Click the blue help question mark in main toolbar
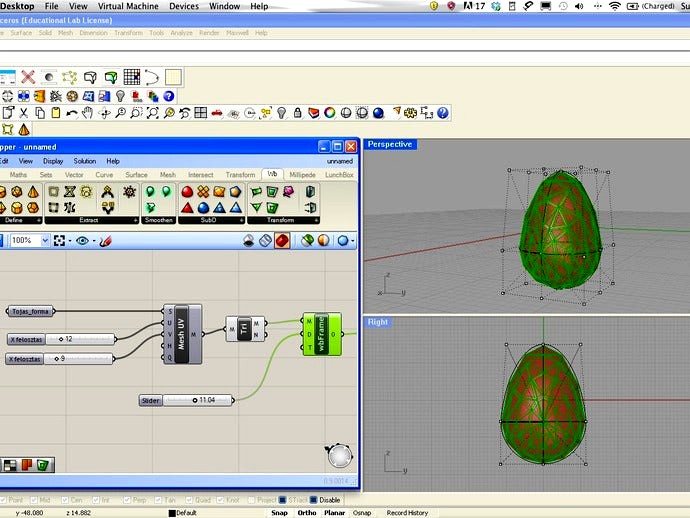The width and height of the screenshot is (690, 518). click(442, 113)
